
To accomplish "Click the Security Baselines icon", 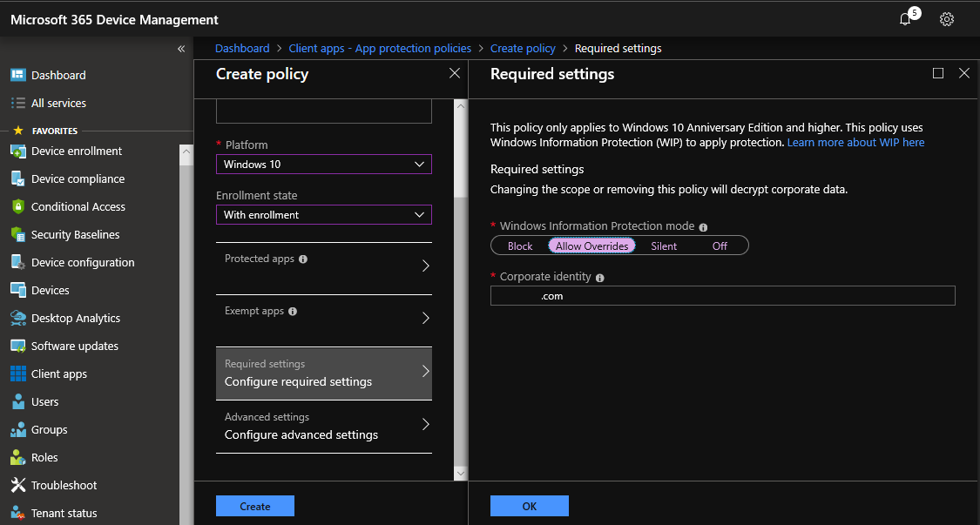I will pyautogui.click(x=18, y=234).
